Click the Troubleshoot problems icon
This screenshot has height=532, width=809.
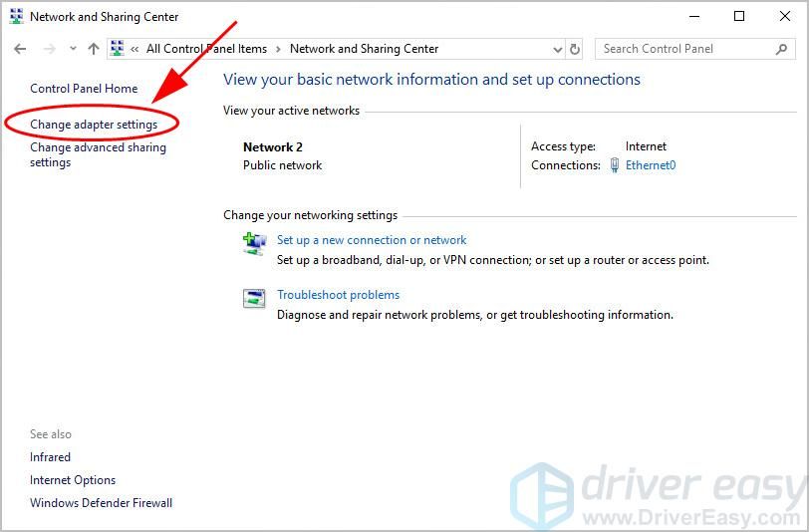pyautogui.click(x=255, y=298)
